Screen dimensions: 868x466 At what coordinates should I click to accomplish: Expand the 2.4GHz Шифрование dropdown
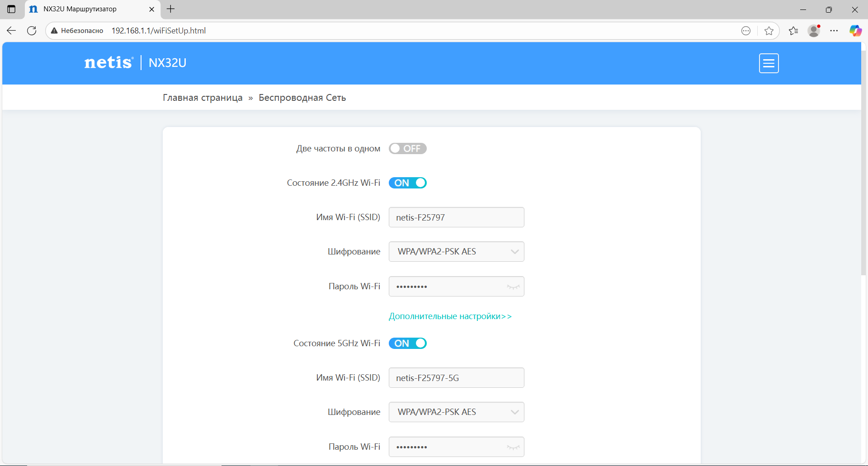coord(457,252)
